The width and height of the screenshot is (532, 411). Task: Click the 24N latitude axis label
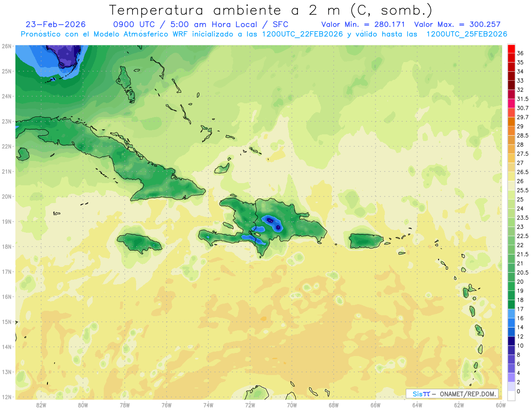pyautogui.click(x=6, y=96)
